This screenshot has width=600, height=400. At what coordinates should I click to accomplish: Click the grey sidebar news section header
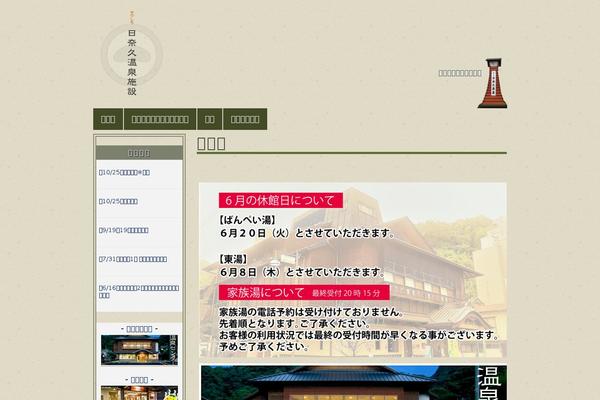point(139,153)
